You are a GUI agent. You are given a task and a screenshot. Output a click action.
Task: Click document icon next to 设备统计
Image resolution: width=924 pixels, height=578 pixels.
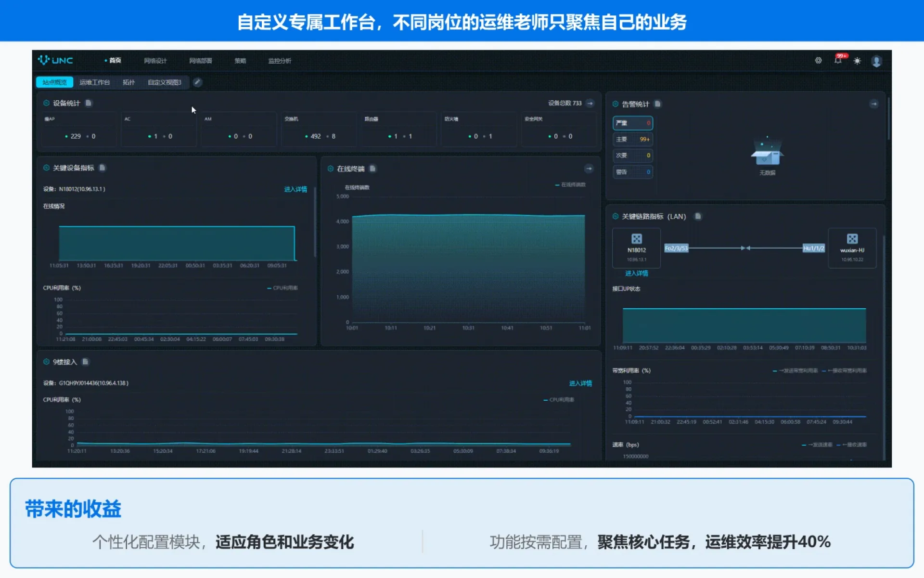89,103
